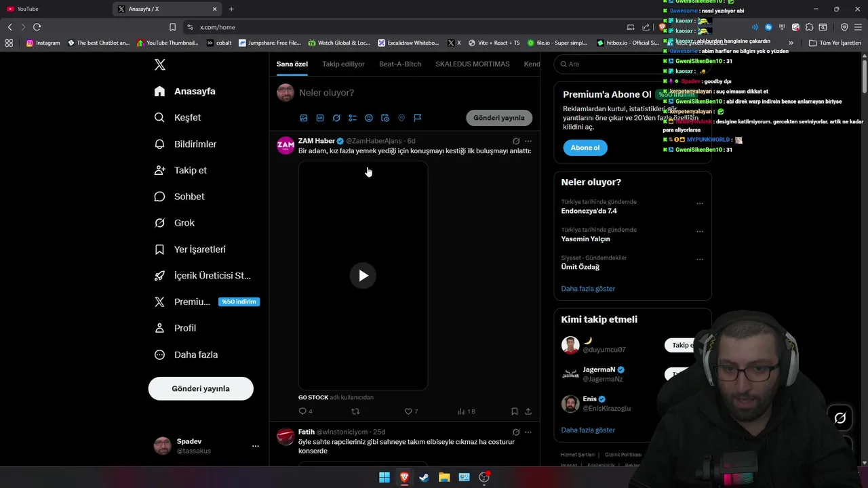The image size is (868, 488).
Task: Open Anasayfa in the left navigation
Action: tap(185, 91)
